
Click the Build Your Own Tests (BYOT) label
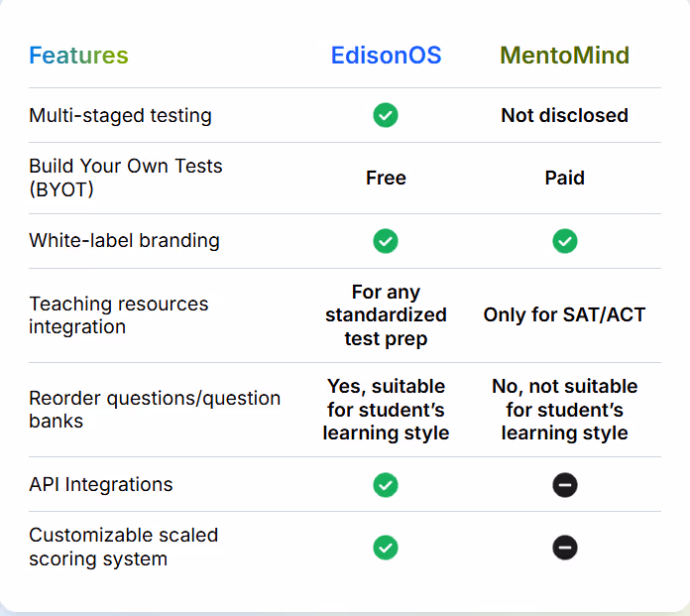click(x=126, y=178)
